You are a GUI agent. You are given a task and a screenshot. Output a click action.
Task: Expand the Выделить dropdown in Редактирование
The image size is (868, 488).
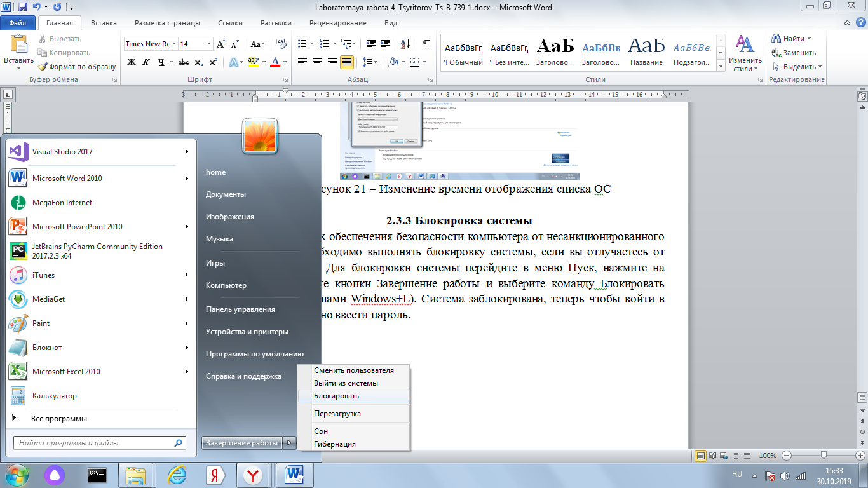click(x=820, y=67)
